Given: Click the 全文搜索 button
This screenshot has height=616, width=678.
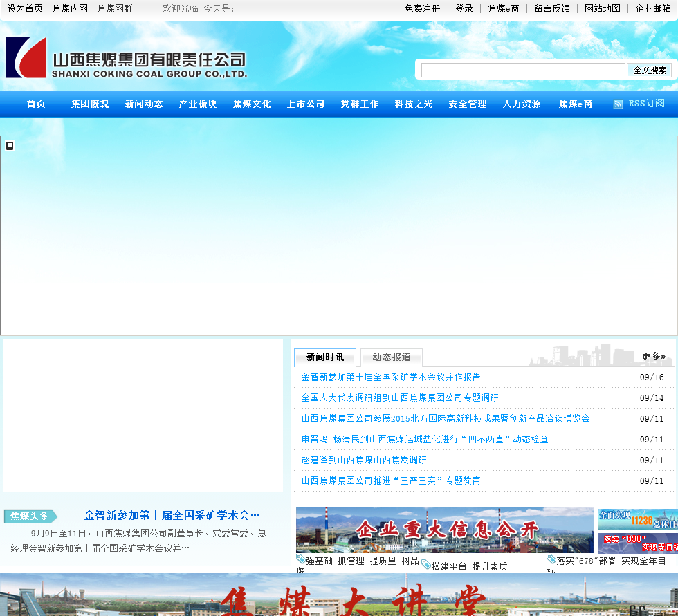Looking at the screenshot, I should 650,71.
